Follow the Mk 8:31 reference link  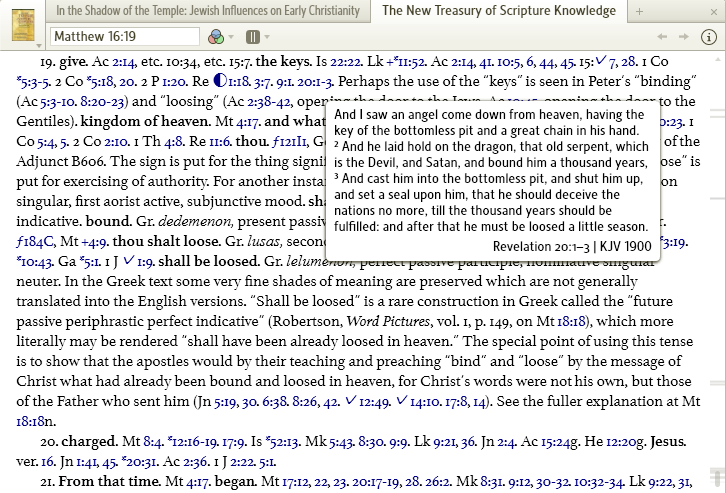tap(493, 481)
